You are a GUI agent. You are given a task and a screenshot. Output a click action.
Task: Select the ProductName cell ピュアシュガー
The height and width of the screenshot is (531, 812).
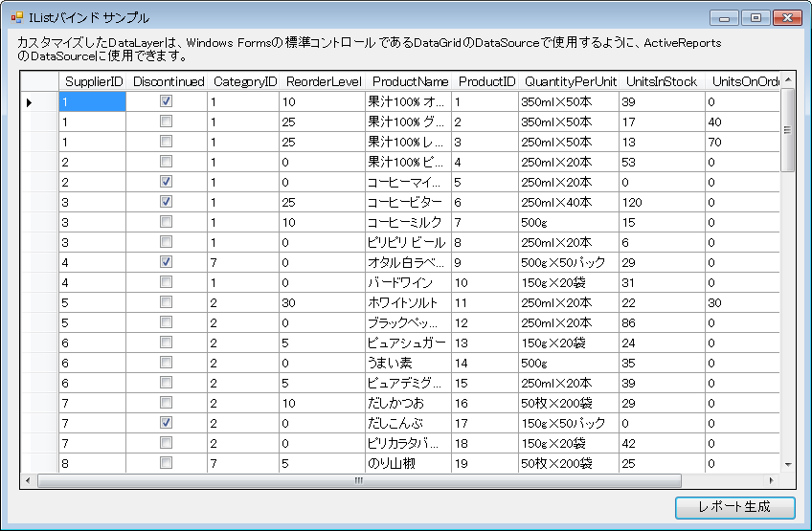tap(408, 343)
